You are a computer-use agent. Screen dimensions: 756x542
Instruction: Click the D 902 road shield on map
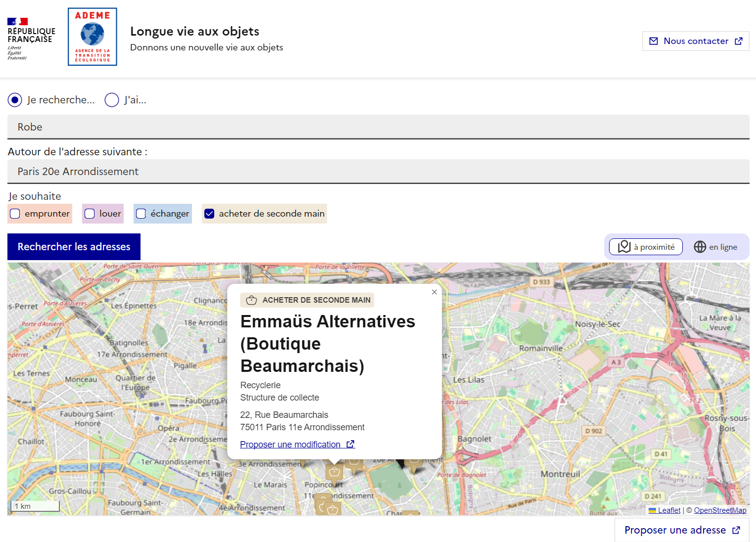point(594,431)
